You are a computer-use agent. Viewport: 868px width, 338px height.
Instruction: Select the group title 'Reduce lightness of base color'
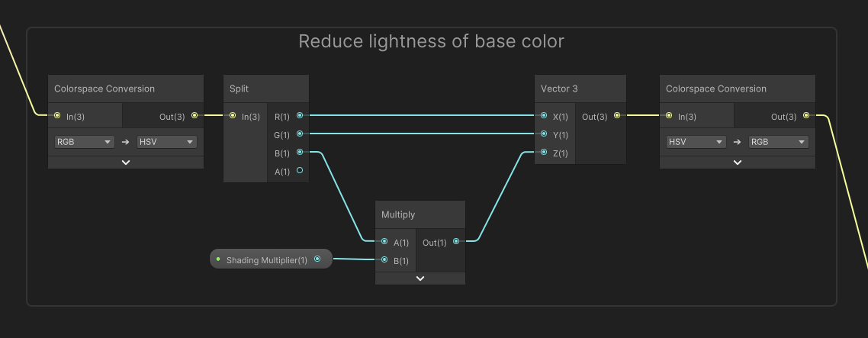click(x=431, y=41)
